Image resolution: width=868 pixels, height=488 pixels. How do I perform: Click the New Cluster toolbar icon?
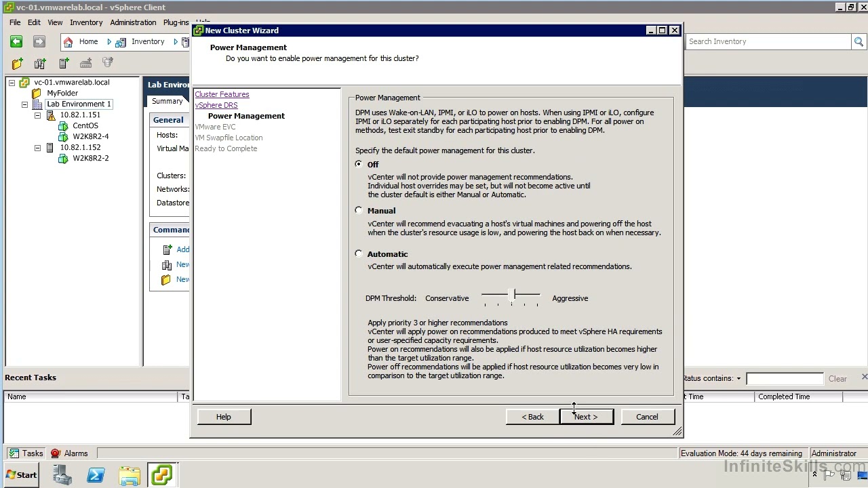(40, 63)
